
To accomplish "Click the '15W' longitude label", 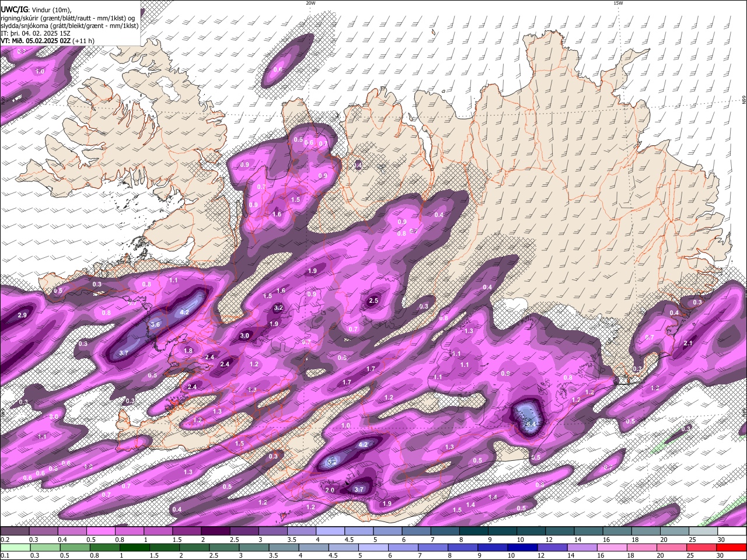I will coord(618,3).
